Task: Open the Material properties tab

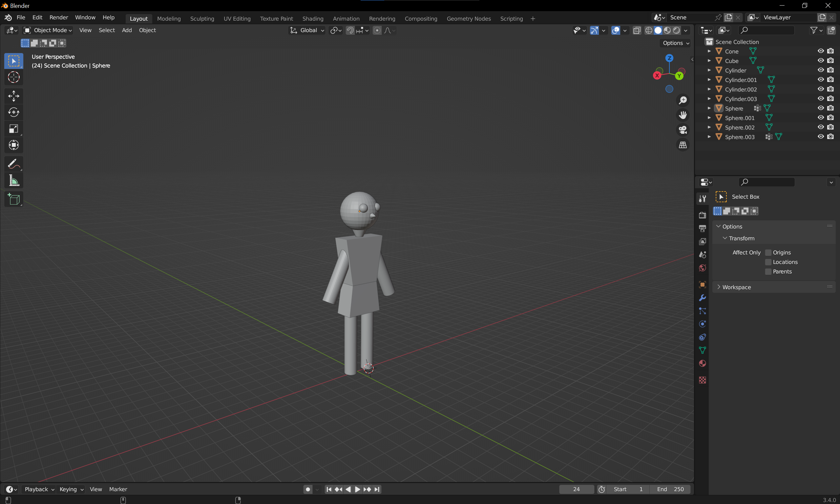Action: pos(703,364)
